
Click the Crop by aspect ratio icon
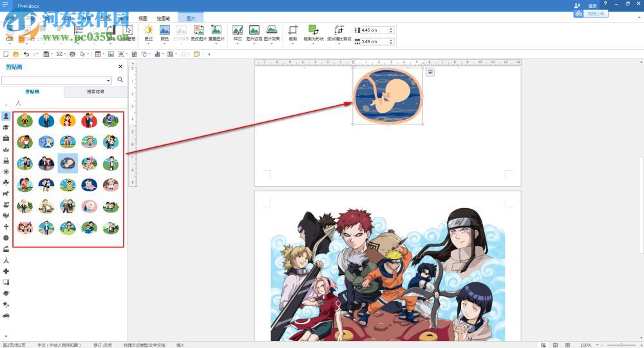click(339, 30)
